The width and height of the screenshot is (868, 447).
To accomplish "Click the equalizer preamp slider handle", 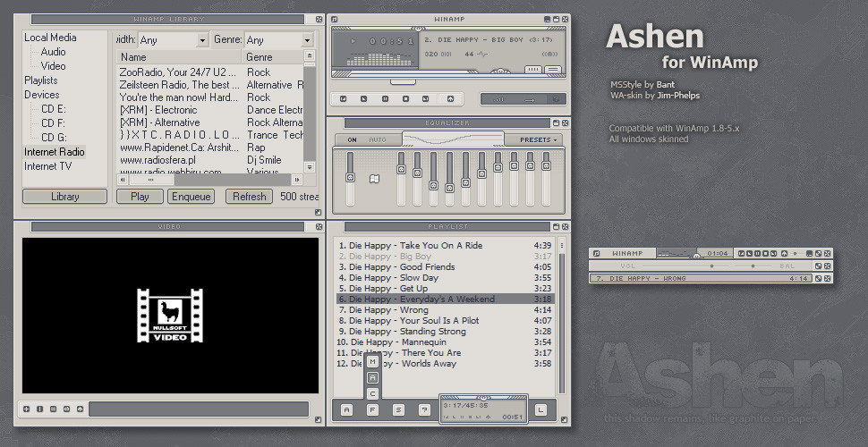I will tap(350, 177).
